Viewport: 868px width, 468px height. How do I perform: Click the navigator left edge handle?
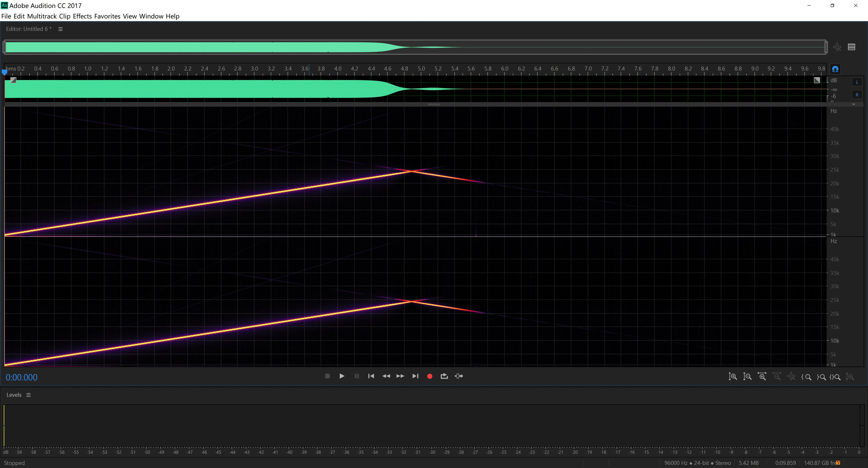tap(4, 47)
